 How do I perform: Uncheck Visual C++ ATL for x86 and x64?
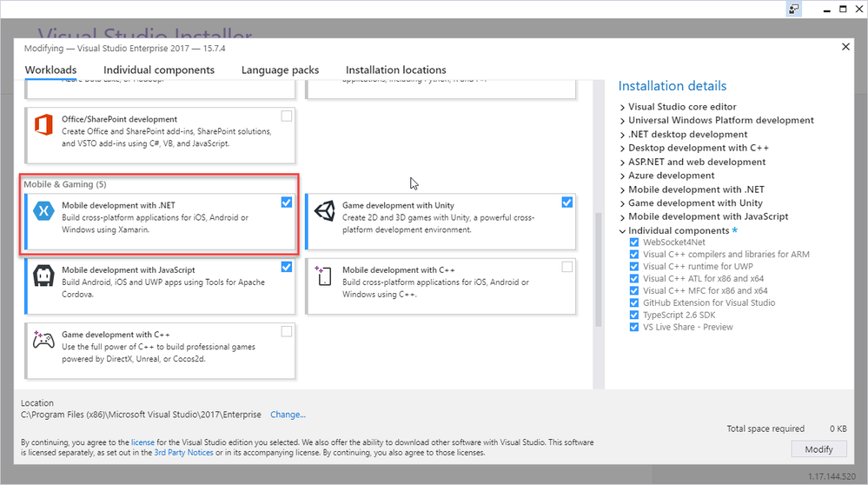click(x=633, y=279)
